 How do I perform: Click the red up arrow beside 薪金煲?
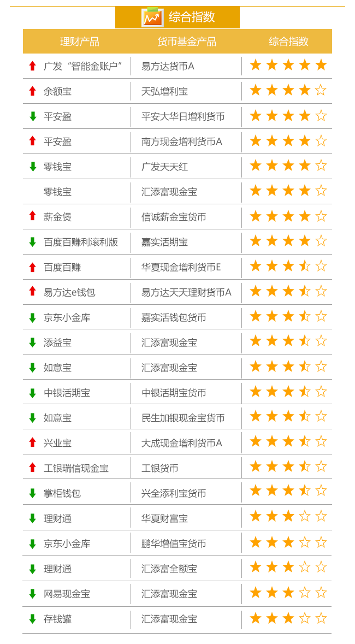(33, 216)
